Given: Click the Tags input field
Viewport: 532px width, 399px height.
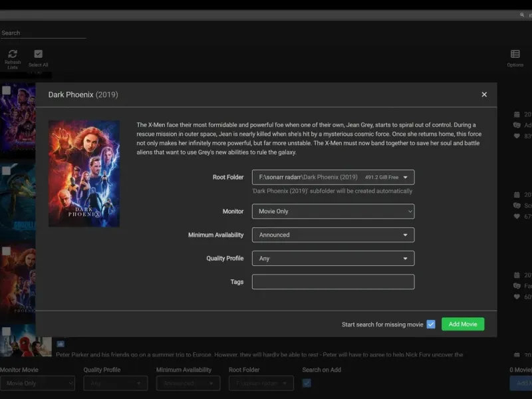Looking at the screenshot, I should click(x=333, y=281).
